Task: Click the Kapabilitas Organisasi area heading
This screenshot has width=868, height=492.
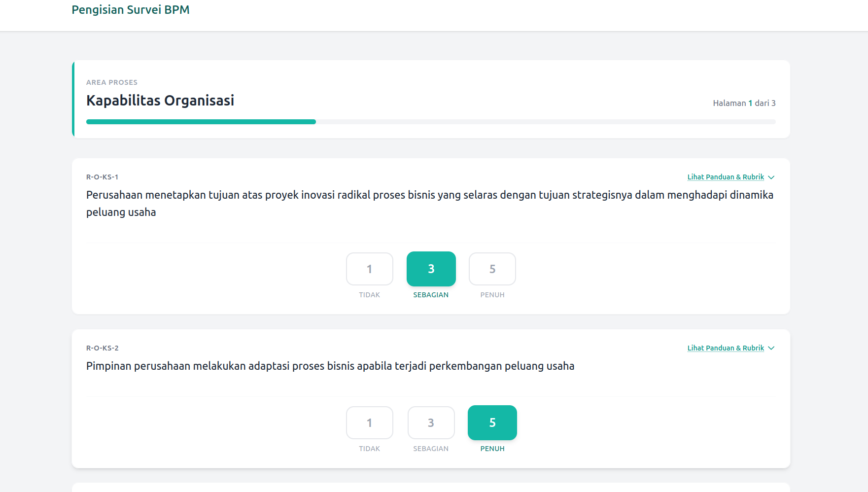Action: click(160, 100)
